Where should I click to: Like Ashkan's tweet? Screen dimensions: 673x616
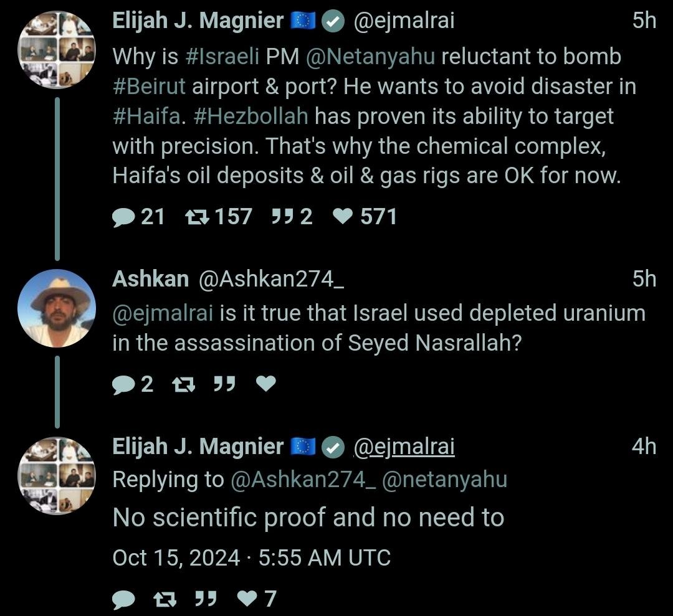[x=266, y=384]
